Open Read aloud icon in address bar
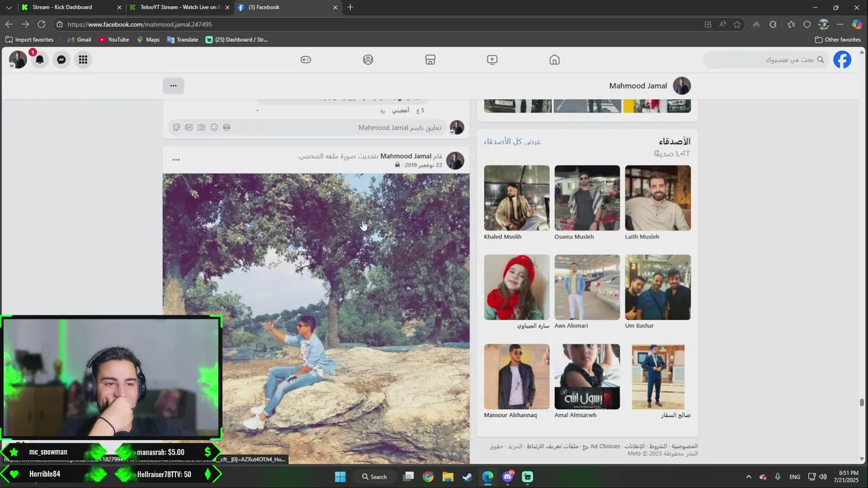Image resolution: width=868 pixels, height=488 pixels. click(722, 24)
